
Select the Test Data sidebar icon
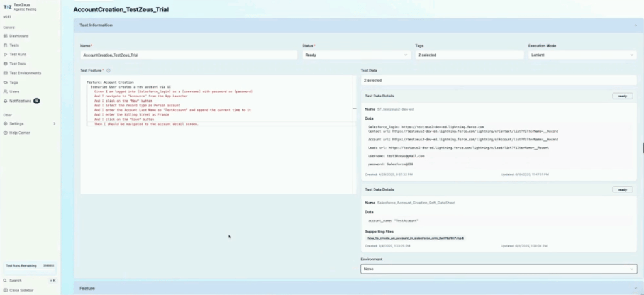pyautogui.click(x=5, y=64)
